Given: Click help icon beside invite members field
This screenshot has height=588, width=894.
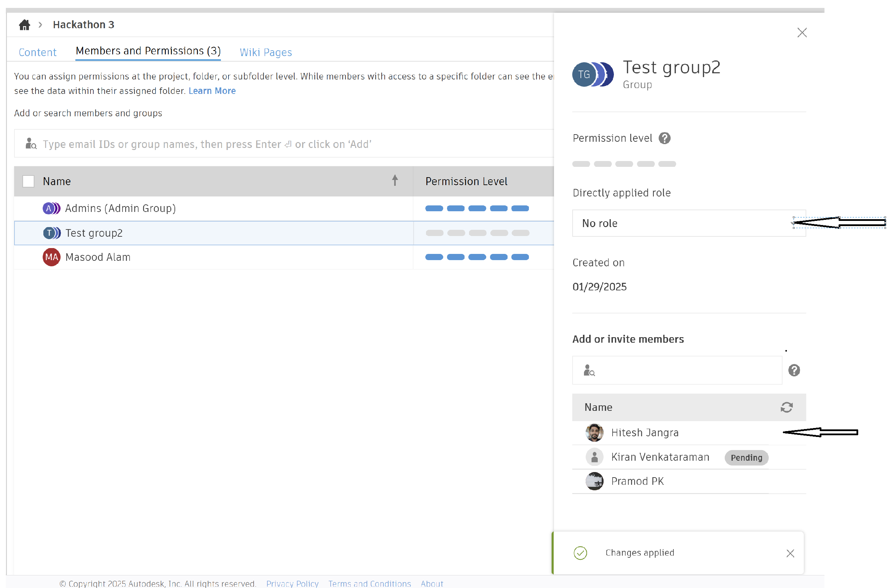Looking at the screenshot, I should click(794, 370).
